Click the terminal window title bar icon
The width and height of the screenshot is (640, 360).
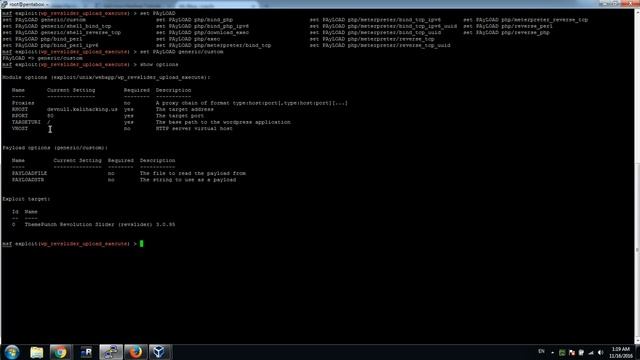click(x=4, y=4)
